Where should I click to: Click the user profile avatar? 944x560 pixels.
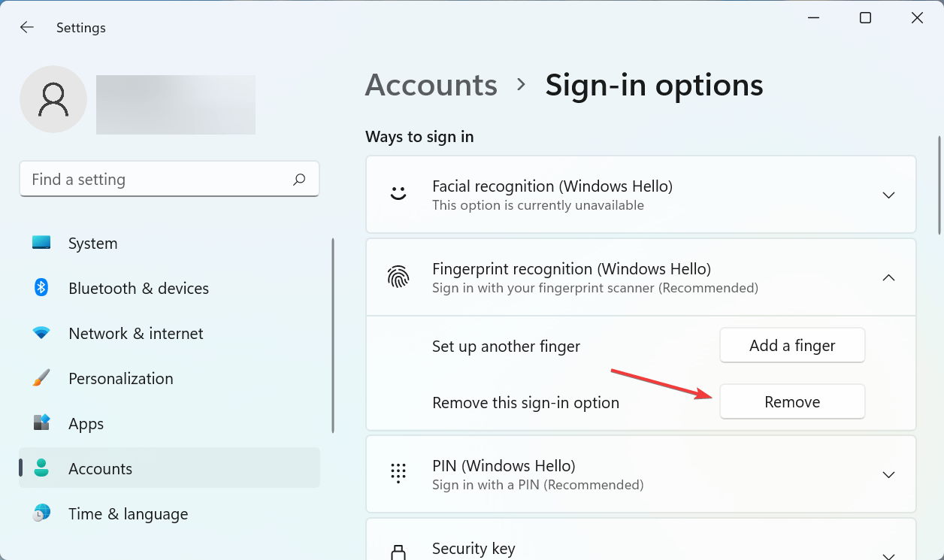(53, 99)
